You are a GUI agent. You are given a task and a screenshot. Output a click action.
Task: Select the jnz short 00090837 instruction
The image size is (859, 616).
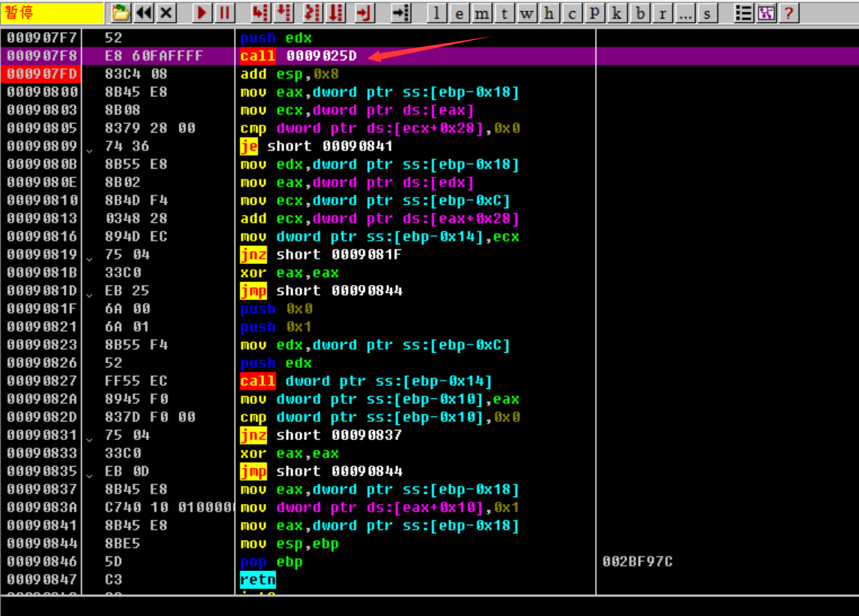pos(320,435)
